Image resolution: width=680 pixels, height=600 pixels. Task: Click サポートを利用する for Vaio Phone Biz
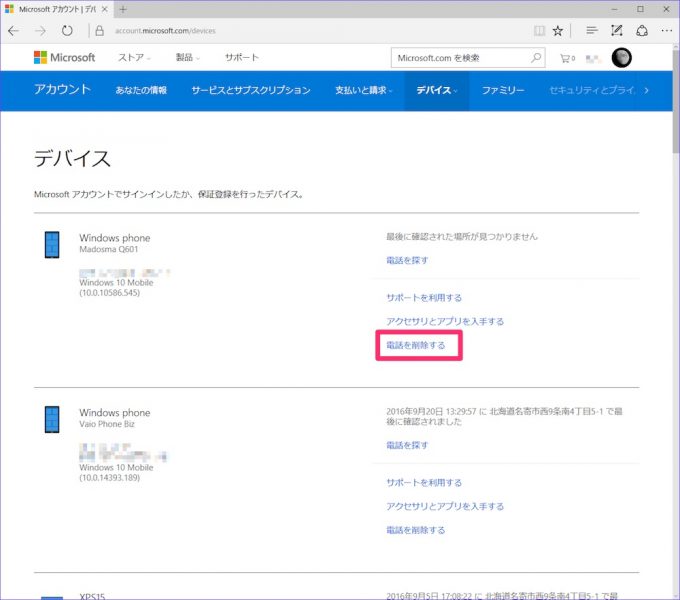[x=424, y=483]
